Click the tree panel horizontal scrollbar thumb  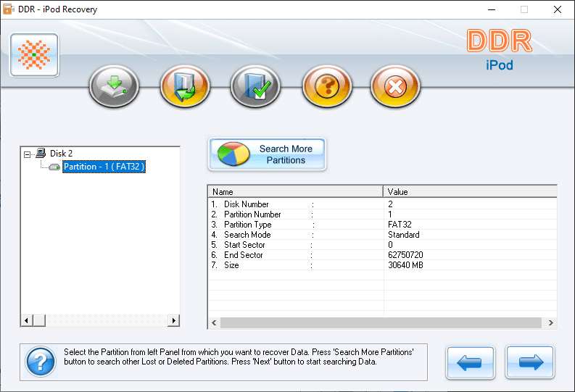39,320
